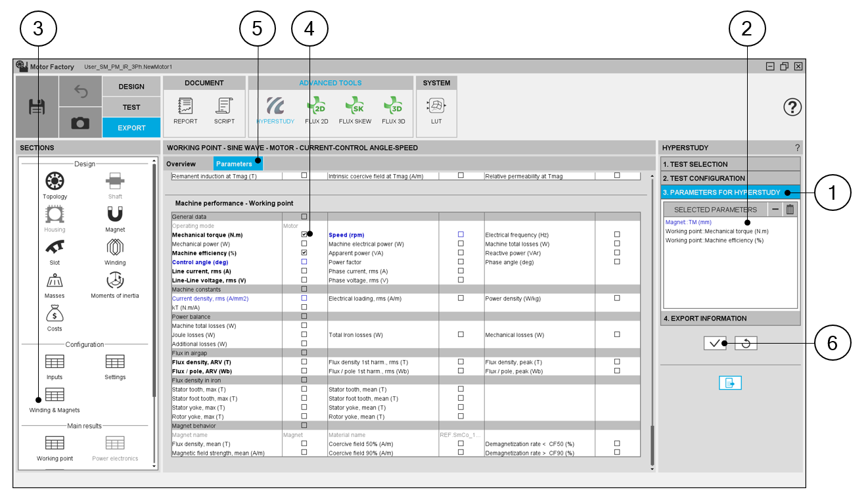Select the LUT system export icon
The image size is (868, 500).
click(436, 110)
